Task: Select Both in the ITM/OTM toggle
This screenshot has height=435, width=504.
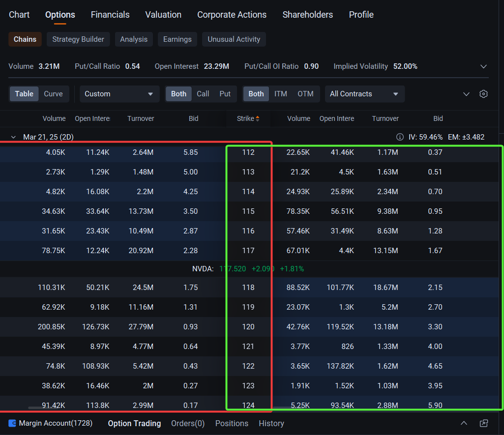Action: click(x=256, y=94)
